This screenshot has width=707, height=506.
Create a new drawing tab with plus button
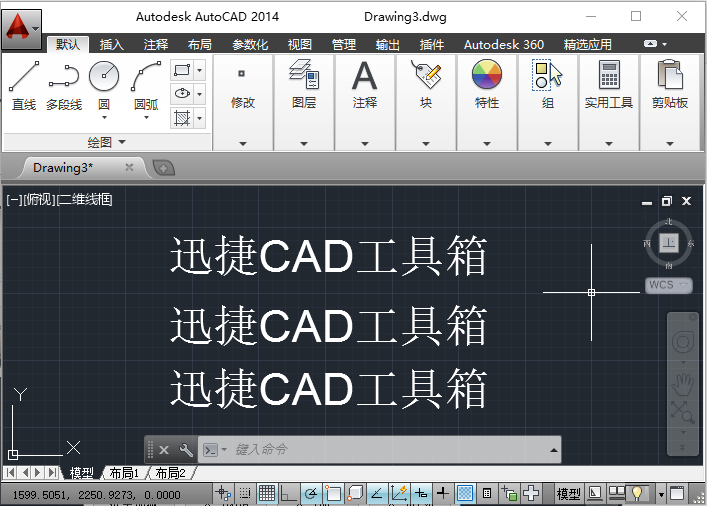(163, 168)
